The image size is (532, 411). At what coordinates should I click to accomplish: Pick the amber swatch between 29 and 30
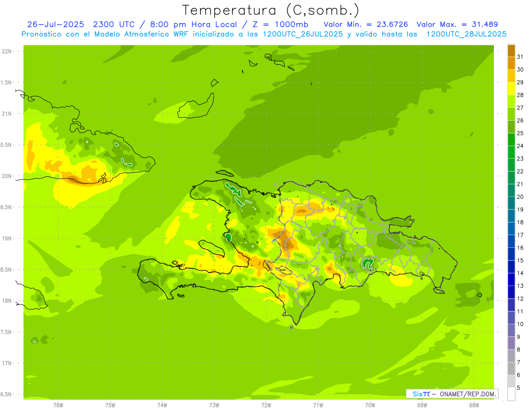tap(511, 76)
